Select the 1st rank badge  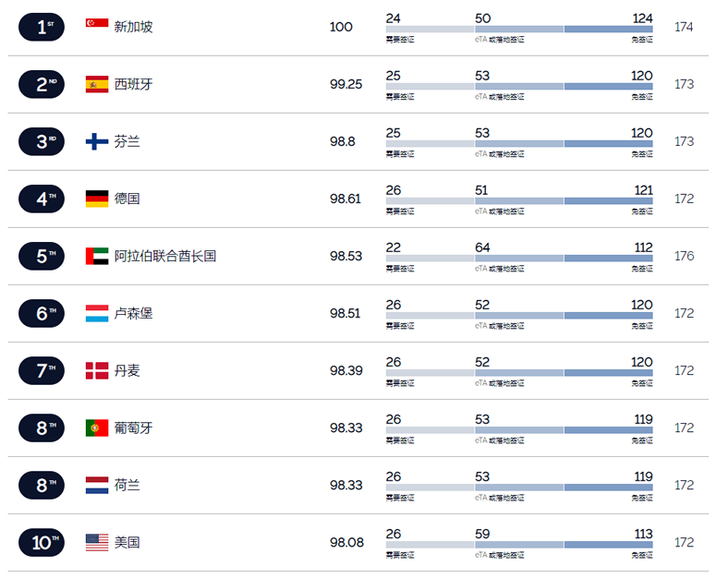pos(42,27)
